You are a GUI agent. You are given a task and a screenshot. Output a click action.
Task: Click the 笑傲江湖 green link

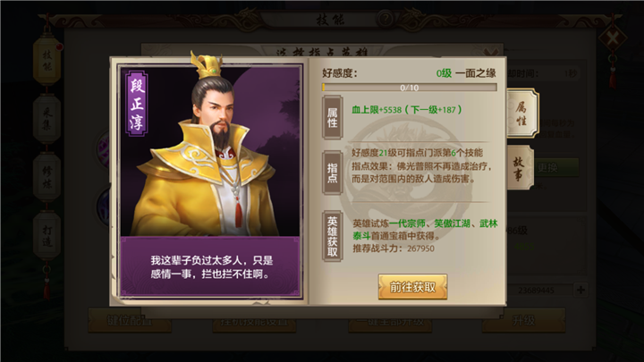click(453, 223)
